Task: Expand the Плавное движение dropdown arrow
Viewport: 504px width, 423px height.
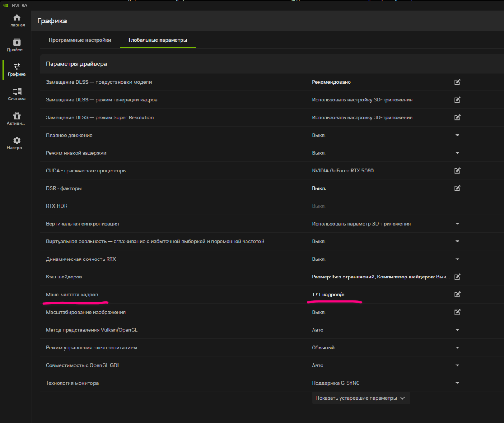Action: tap(457, 136)
